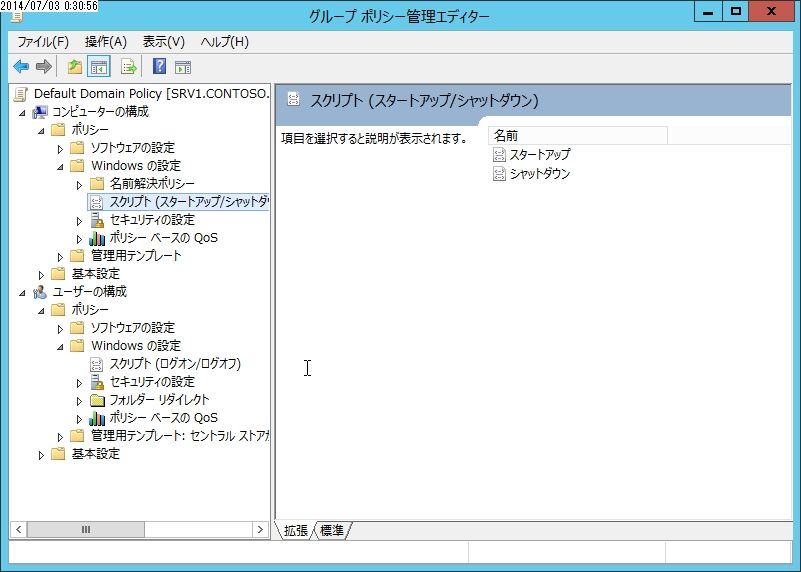Collapse the コンピューターの構成 node
The image size is (801, 572).
[22, 113]
